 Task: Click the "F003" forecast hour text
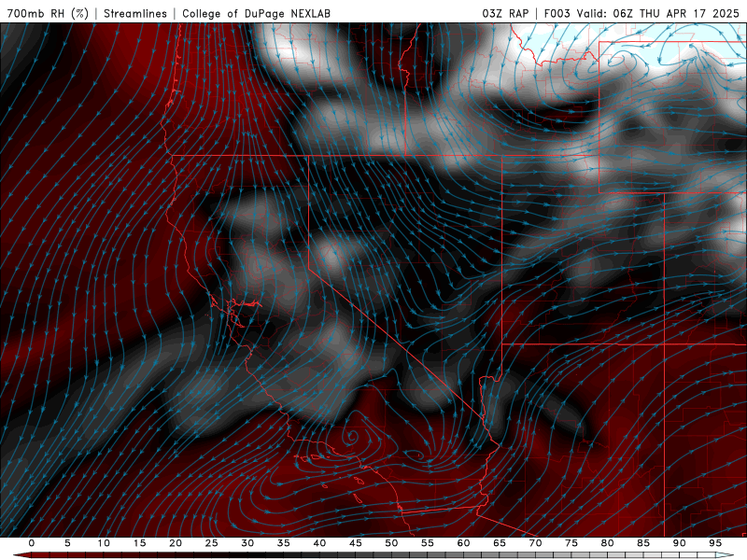[x=557, y=13]
